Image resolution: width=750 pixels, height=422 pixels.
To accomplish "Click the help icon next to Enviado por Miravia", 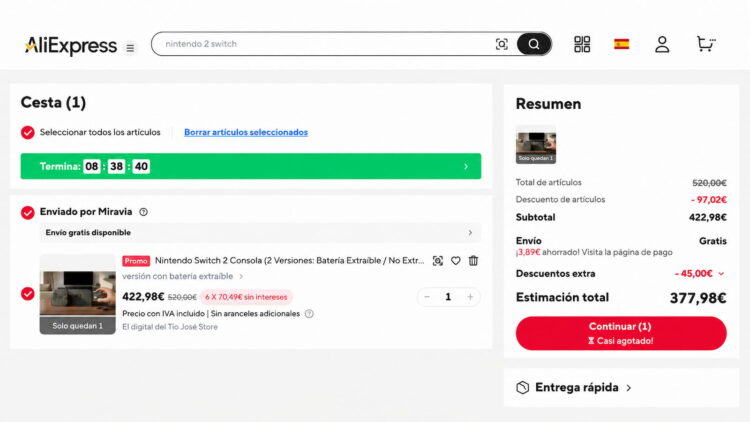I will click(143, 212).
